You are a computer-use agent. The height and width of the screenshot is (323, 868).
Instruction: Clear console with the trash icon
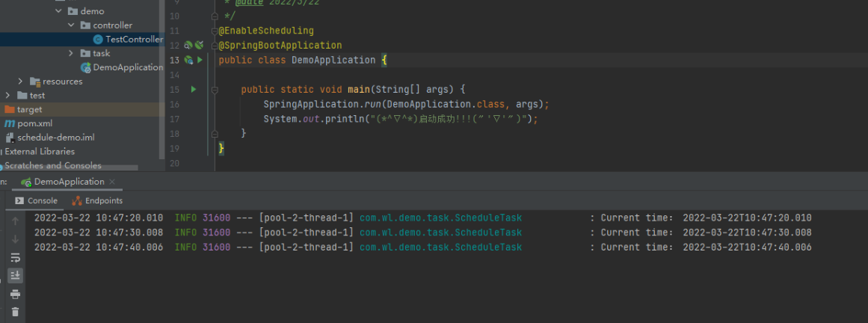[15, 312]
